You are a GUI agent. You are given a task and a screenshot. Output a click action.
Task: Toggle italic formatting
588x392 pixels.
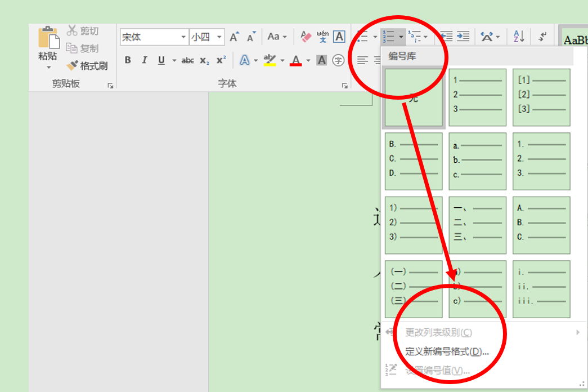coord(145,60)
